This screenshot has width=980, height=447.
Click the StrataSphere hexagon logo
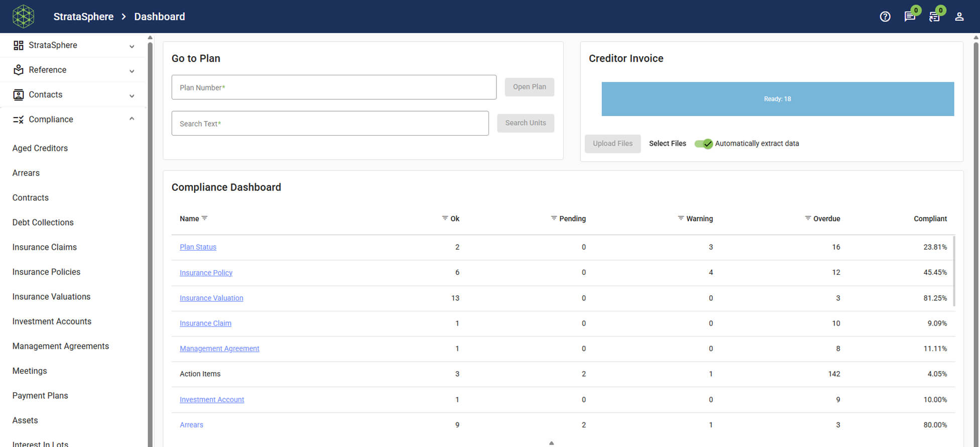[23, 17]
